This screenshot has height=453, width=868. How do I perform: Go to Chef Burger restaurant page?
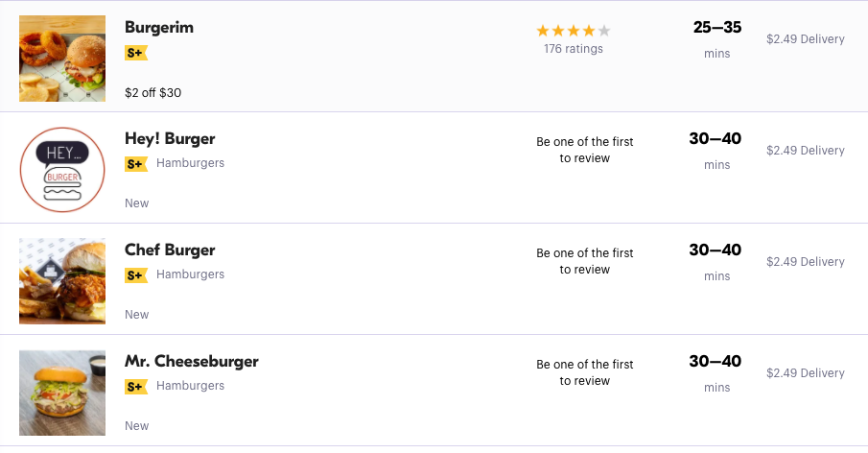pyautogui.click(x=170, y=250)
